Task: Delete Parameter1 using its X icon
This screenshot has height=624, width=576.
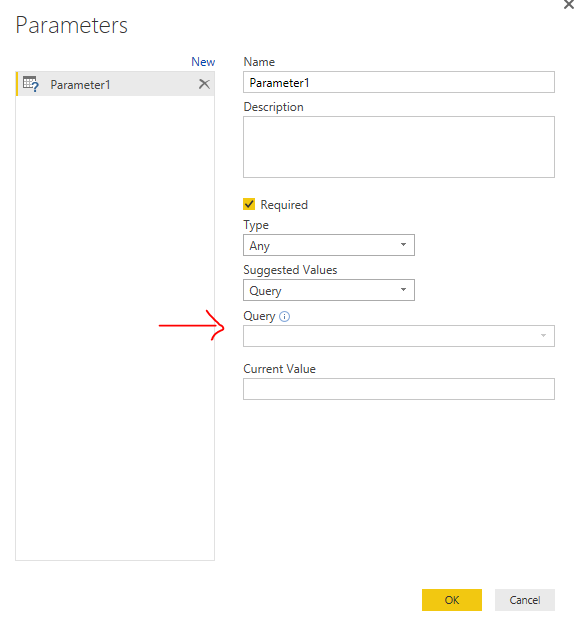Action: tap(204, 84)
